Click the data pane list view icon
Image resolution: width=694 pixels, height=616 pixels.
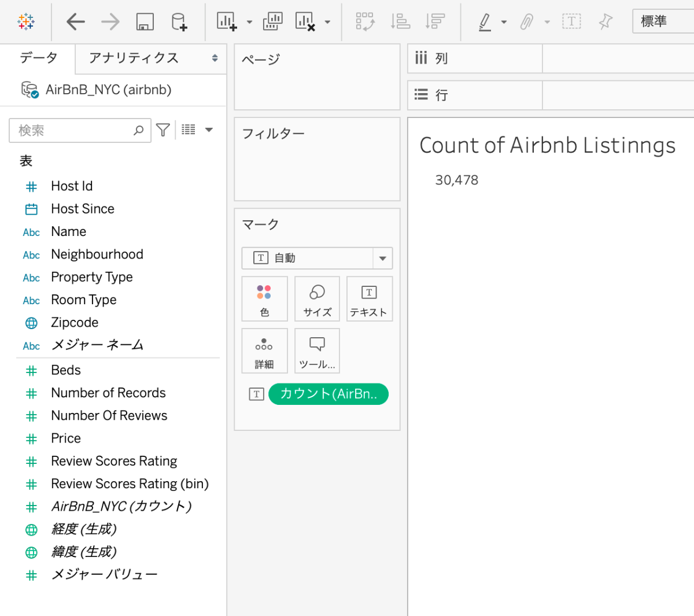click(189, 130)
